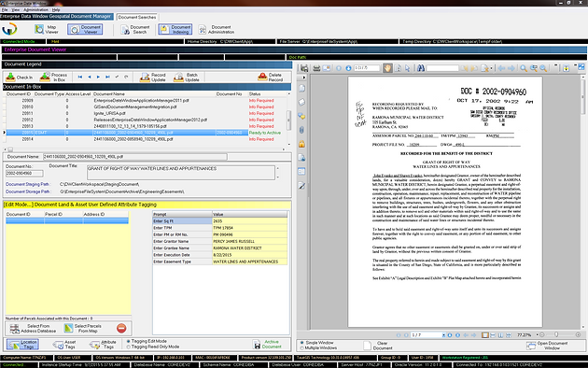Click the Document No. input field
The width and height of the screenshot is (588, 368).
pyautogui.click(x=24, y=174)
